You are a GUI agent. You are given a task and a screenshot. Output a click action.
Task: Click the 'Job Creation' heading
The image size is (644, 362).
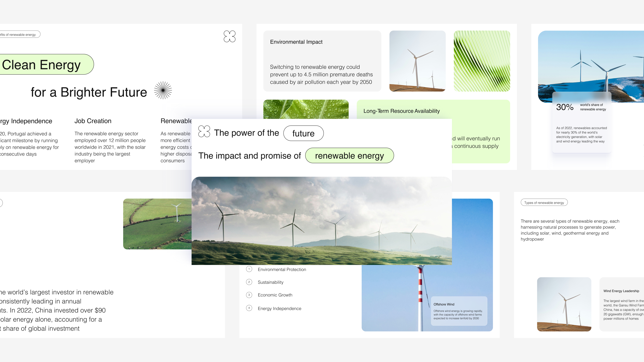[93, 121]
